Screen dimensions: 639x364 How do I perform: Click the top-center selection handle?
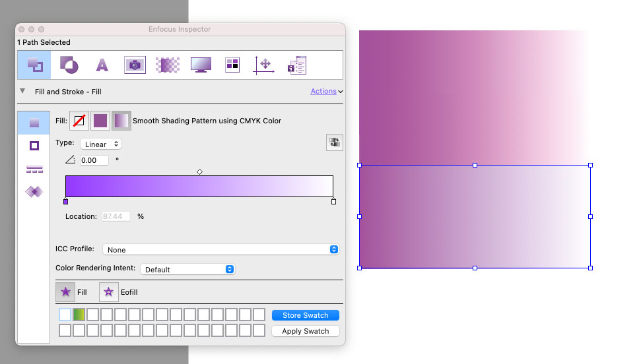pyautogui.click(x=475, y=166)
